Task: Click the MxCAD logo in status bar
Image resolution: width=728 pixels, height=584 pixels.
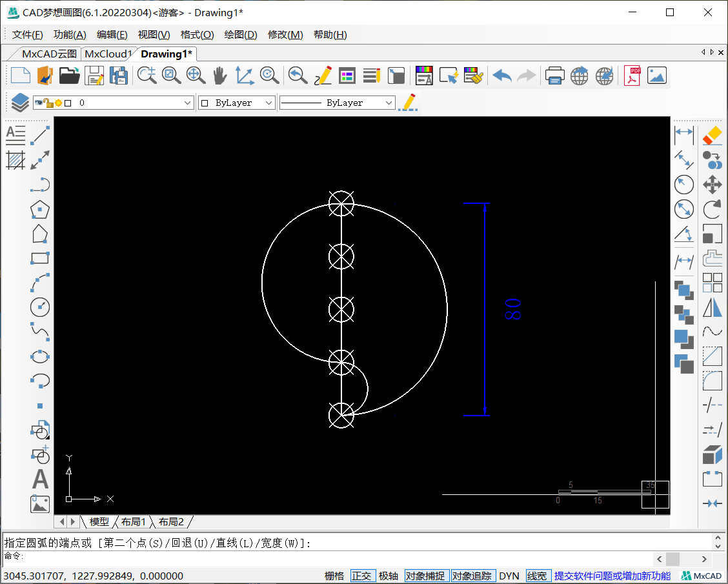Action: [701, 576]
